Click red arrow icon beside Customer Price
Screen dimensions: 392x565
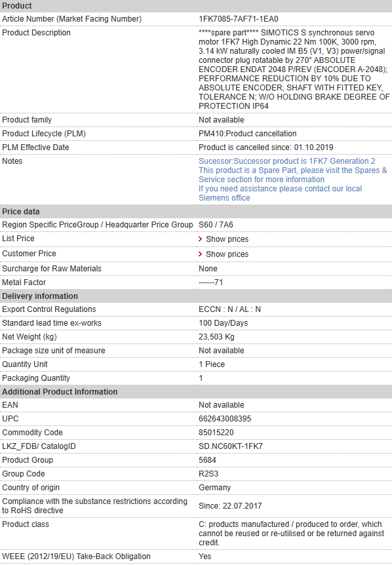pyautogui.click(x=201, y=254)
